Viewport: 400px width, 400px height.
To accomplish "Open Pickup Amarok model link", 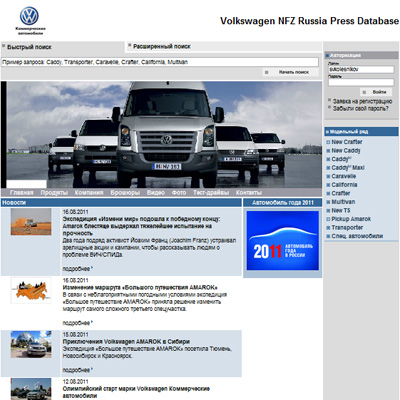I will point(351,219).
